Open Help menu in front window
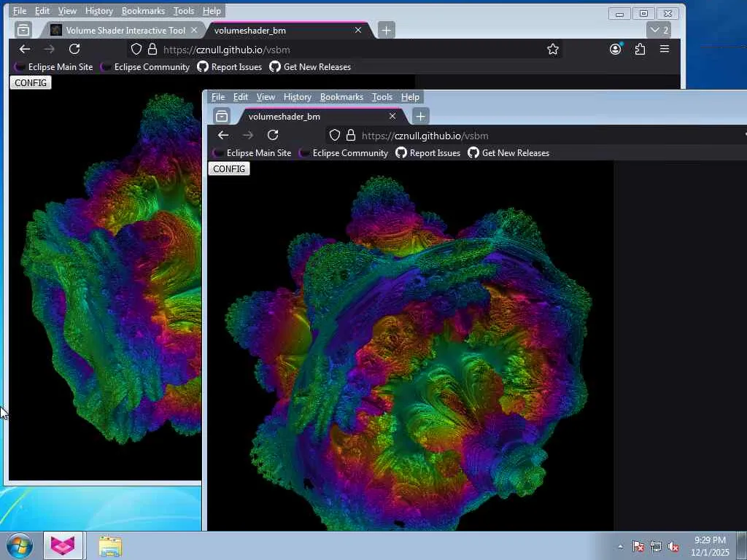This screenshot has width=747, height=560. pyautogui.click(x=410, y=97)
